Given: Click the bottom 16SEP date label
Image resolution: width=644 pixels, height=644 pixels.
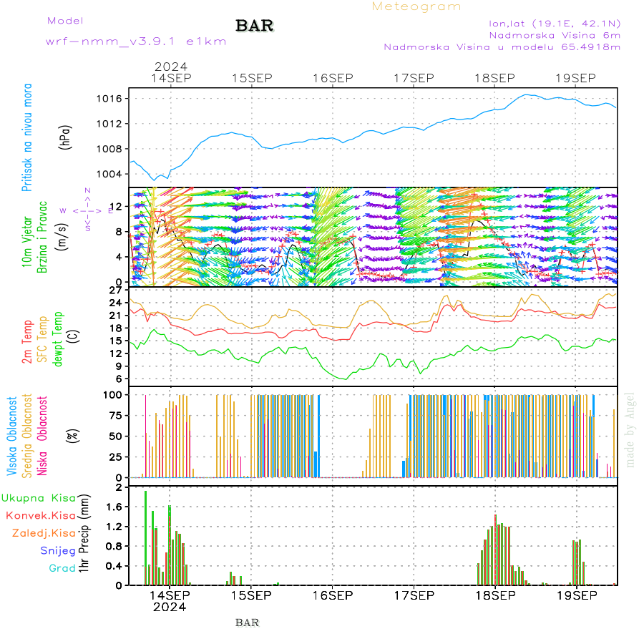Looking at the screenshot, I should pyautogui.click(x=333, y=595).
